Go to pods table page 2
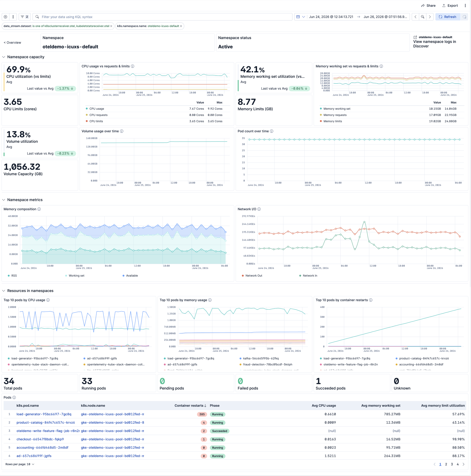The height and width of the screenshot is (476, 471). click(x=446, y=464)
